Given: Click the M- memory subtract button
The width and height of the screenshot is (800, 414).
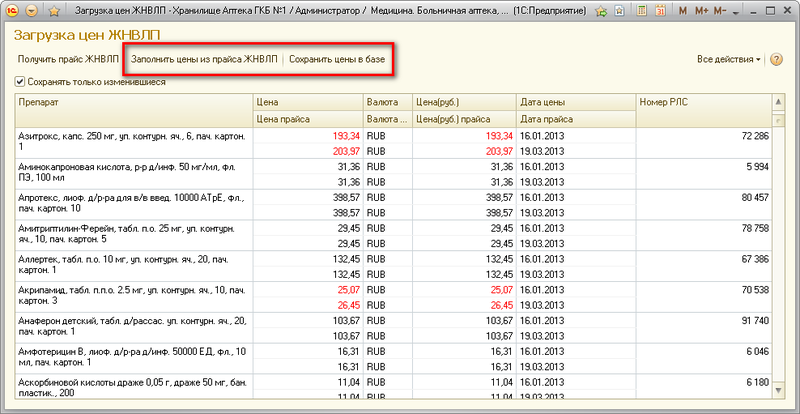Looking at the screenshot, I should (x=720, y=11).
